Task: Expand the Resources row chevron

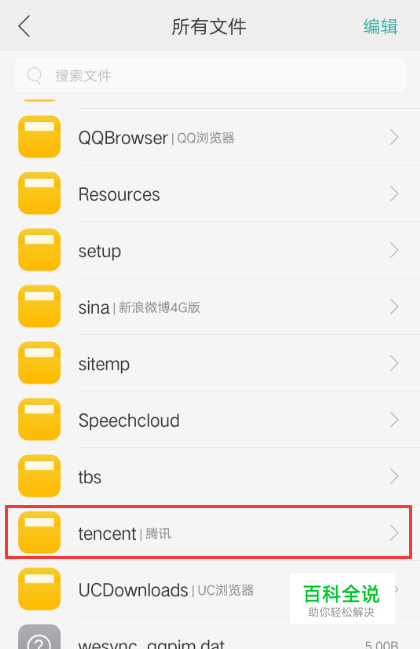Action: point(394,193)
